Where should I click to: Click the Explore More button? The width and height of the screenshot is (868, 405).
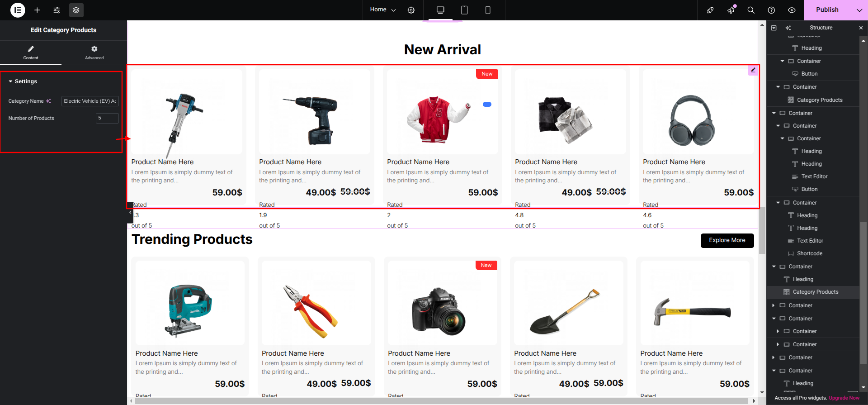click(x=727, y=240)
